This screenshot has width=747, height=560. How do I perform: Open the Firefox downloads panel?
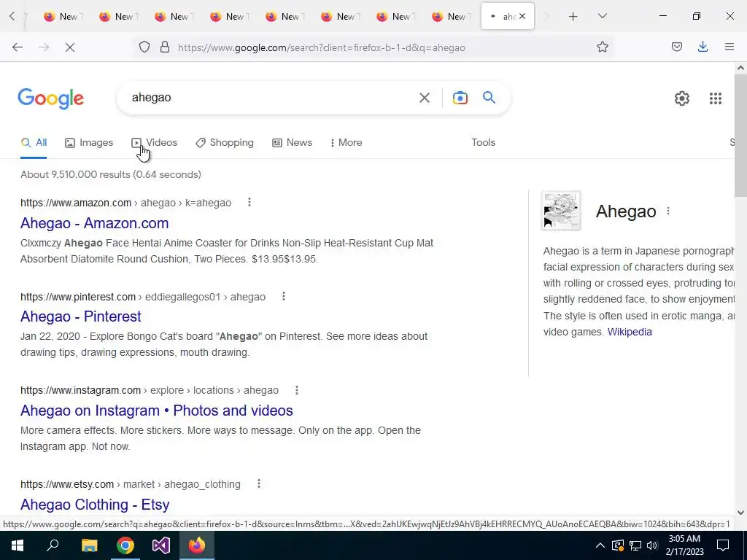pyautogui.click(x=703, y=47)
